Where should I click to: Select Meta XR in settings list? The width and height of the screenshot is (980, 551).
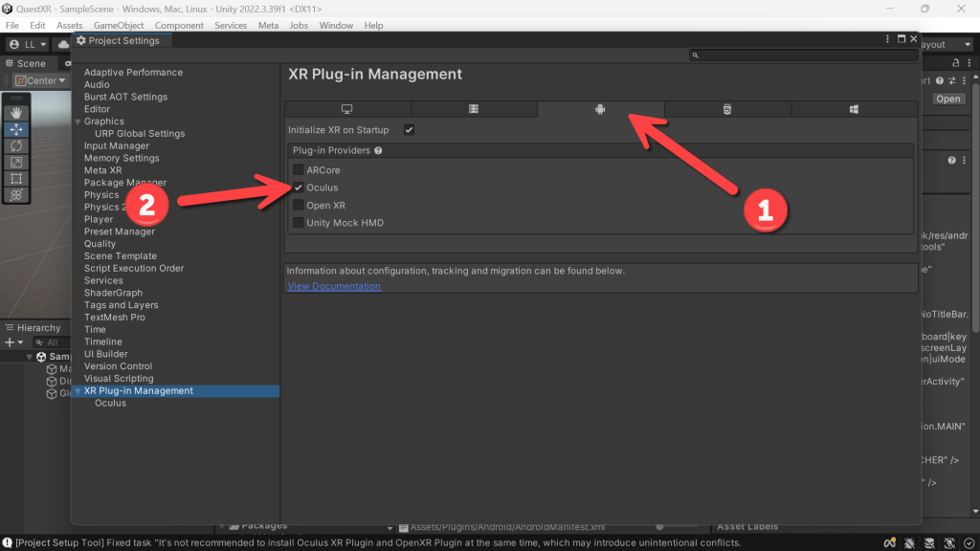click(102, 170)
